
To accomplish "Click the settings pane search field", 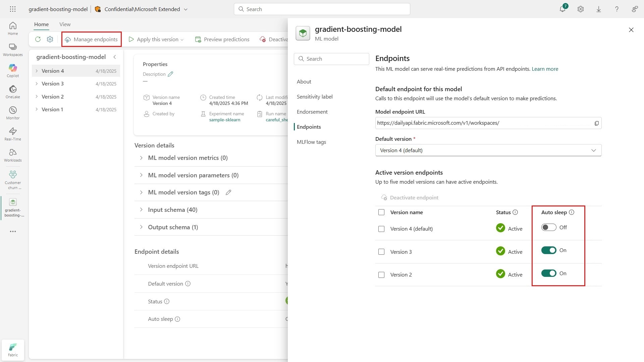I will coord(331,59).
